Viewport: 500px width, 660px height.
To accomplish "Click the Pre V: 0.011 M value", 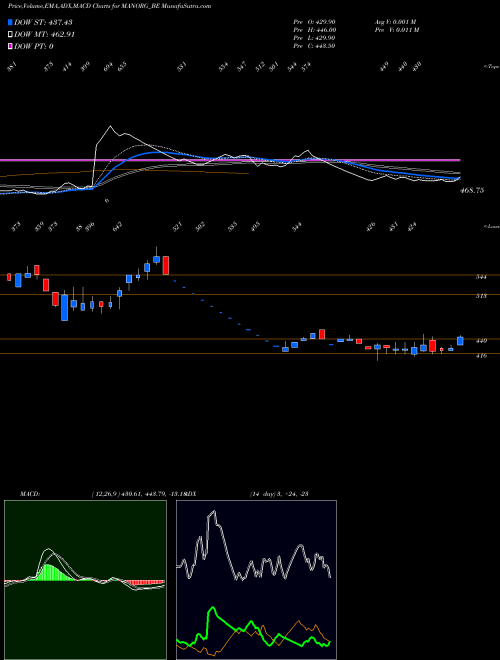I will [396, 30].
